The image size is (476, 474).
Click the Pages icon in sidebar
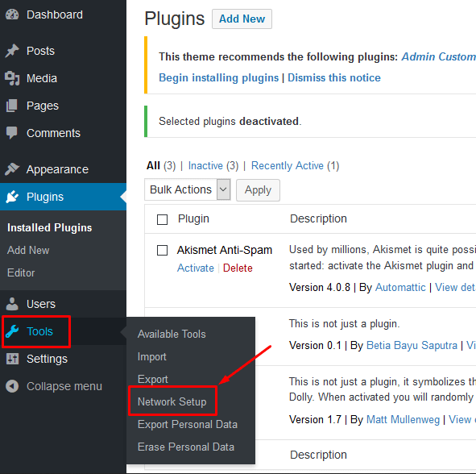(x=12, y=106)
